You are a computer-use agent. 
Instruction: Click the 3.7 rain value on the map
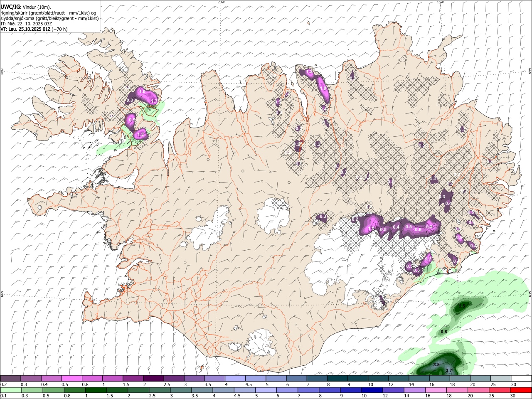pos(448,370)
